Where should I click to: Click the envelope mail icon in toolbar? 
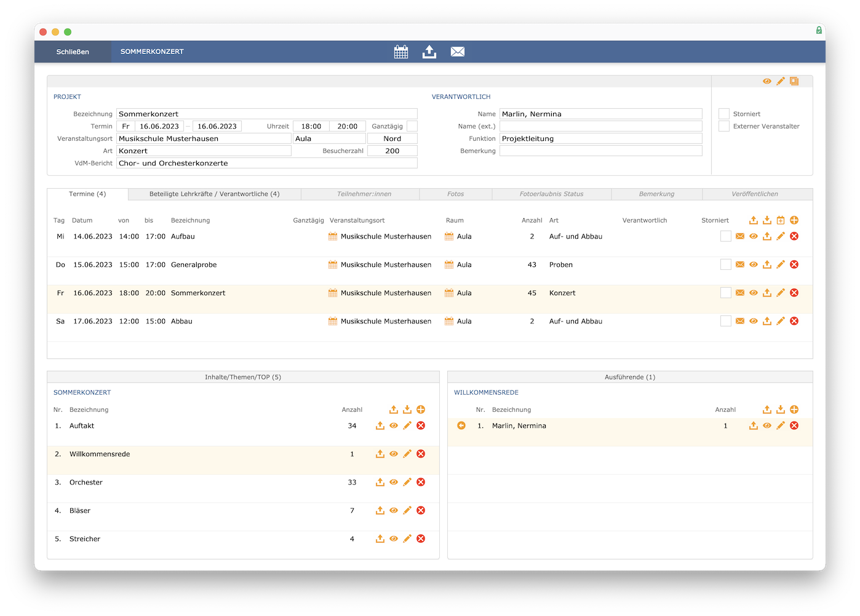point(458,52)
